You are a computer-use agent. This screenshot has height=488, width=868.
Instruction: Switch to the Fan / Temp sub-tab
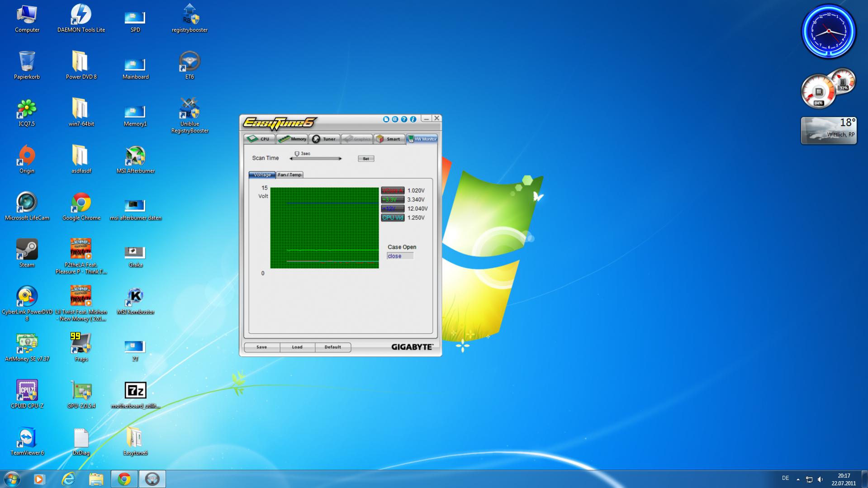[x=289, y=175]
